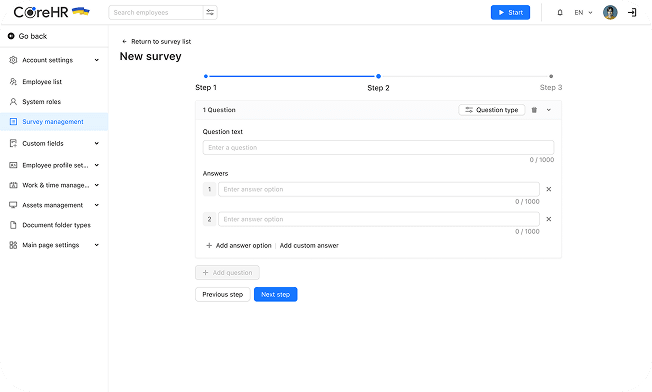Click Main page settings icon
The image size is (652, 392).
coord(13,245)
